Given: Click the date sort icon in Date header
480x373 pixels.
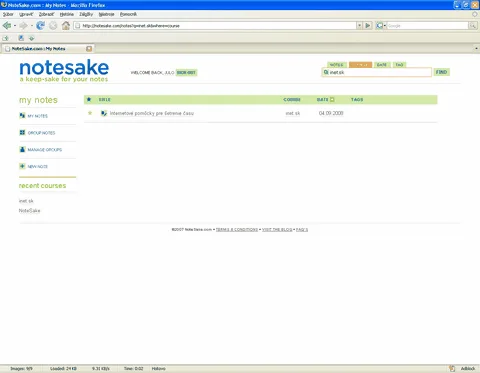Looking at the screenshot, I should click(332, 99).
